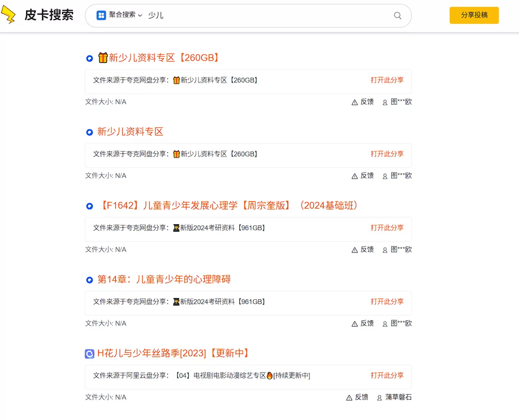Viewport: 519px width, 420px height.
Task: Open the result H花儿与少年丝路季[2023]【更新中】
Action: pyautogui.click(x=173, y=353)
